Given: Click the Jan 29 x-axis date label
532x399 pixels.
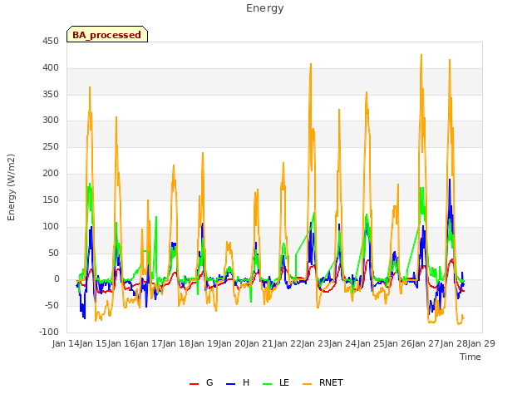Looking at the screenshot, I should point(482,343).
